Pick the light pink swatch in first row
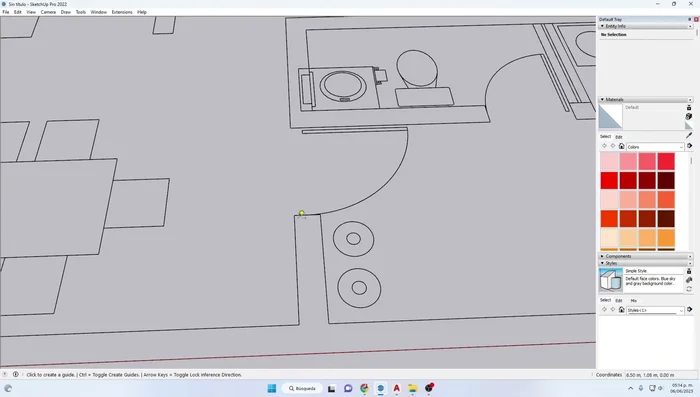Viewport: 700px width, 397px height. [x=609, y=161]
